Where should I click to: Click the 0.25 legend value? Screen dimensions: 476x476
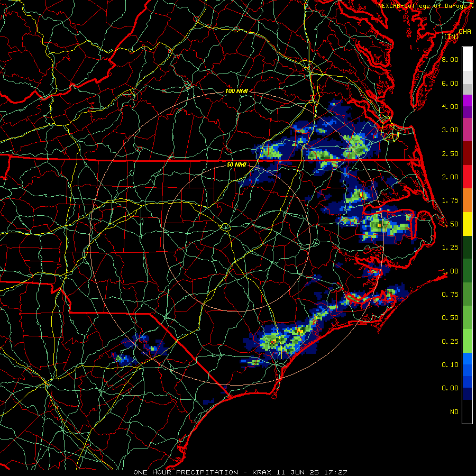(x=450, y=342)
